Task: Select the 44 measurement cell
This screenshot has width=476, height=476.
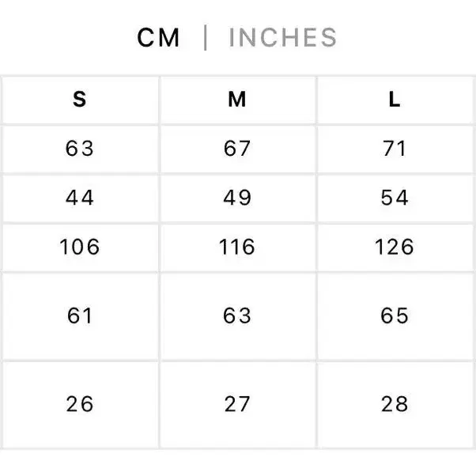Action: [x=80, y=198]
